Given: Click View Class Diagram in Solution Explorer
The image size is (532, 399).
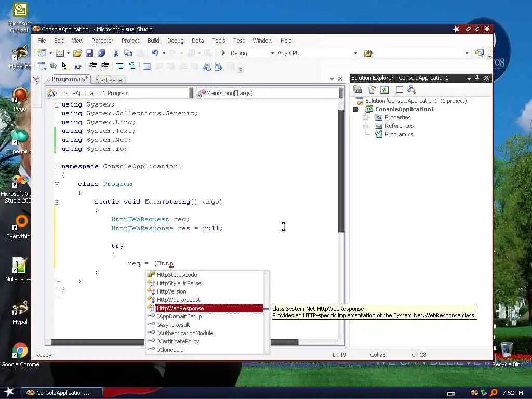Looking at the screenshot, I should point(411,89).
